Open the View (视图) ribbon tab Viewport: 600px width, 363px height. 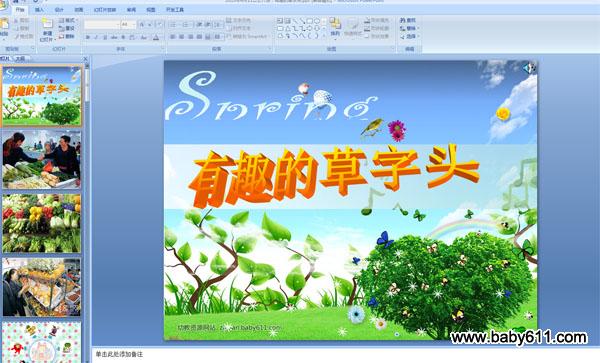(151, 10)
